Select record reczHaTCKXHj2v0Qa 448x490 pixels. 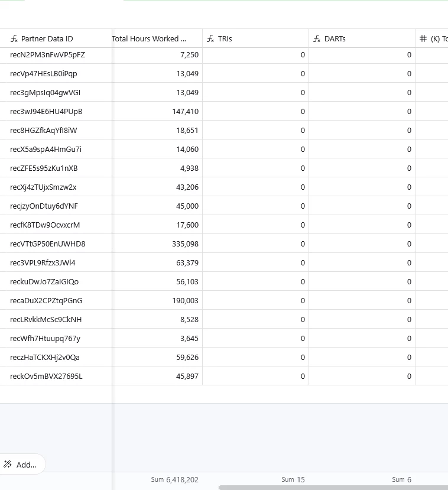point(45,357)
